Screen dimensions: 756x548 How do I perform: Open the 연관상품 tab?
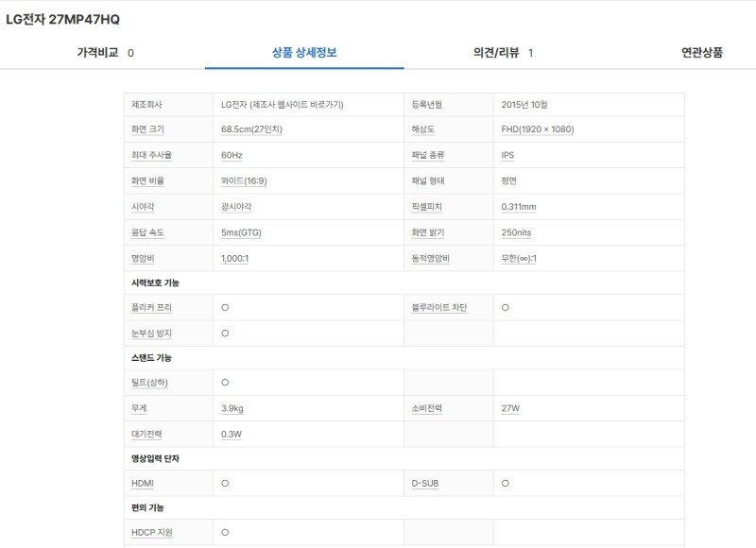[701, 53]
